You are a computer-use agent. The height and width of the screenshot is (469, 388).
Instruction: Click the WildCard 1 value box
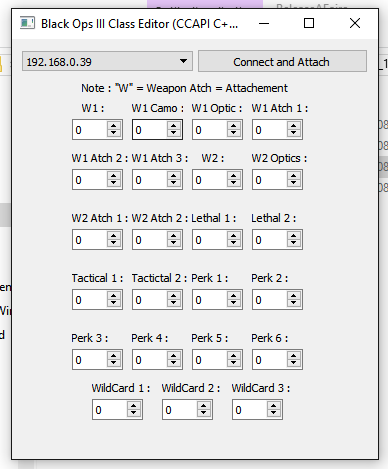[x=109, y=410]
